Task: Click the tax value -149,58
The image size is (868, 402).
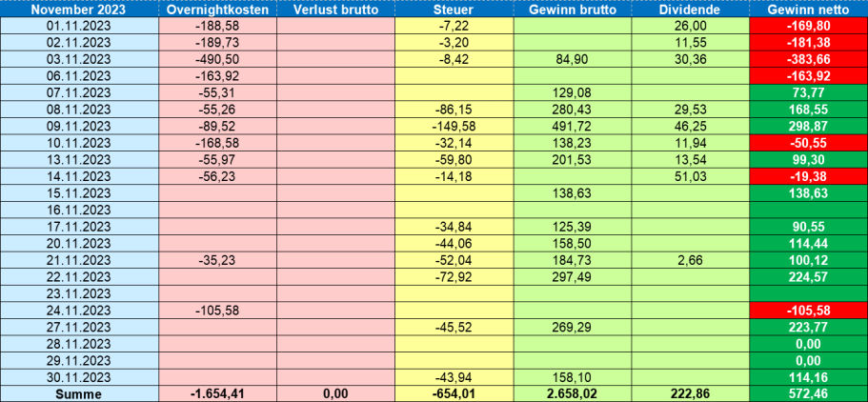Action: click(454, 127)
